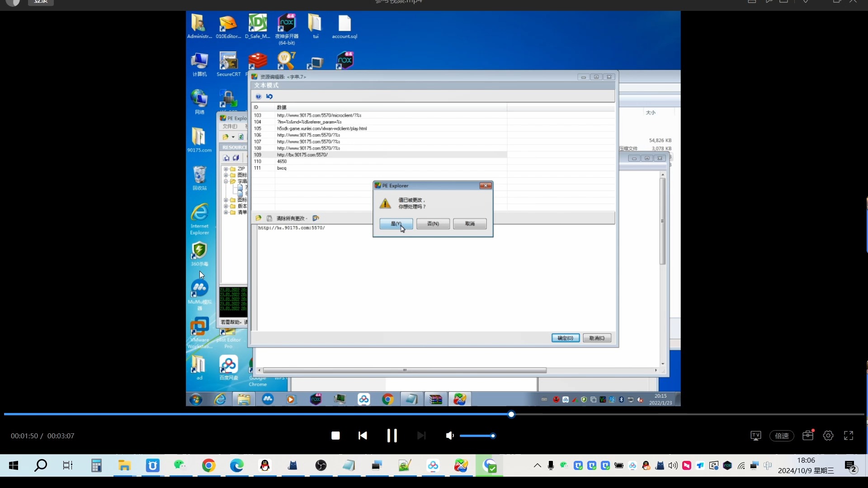Open the D_Safe_M desktop shortcut
868x488 pixels.
click(x=258, y=26)
